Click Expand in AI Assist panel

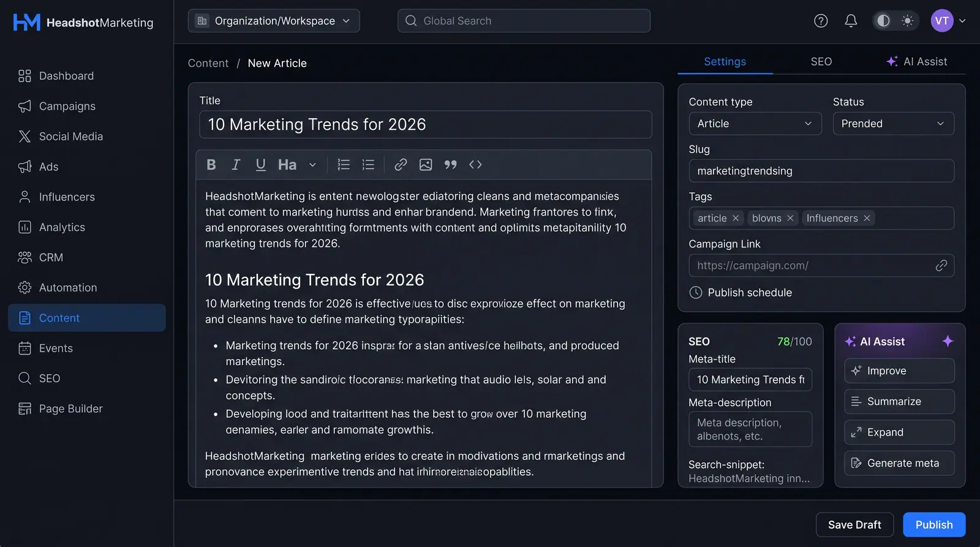(899, 432)
